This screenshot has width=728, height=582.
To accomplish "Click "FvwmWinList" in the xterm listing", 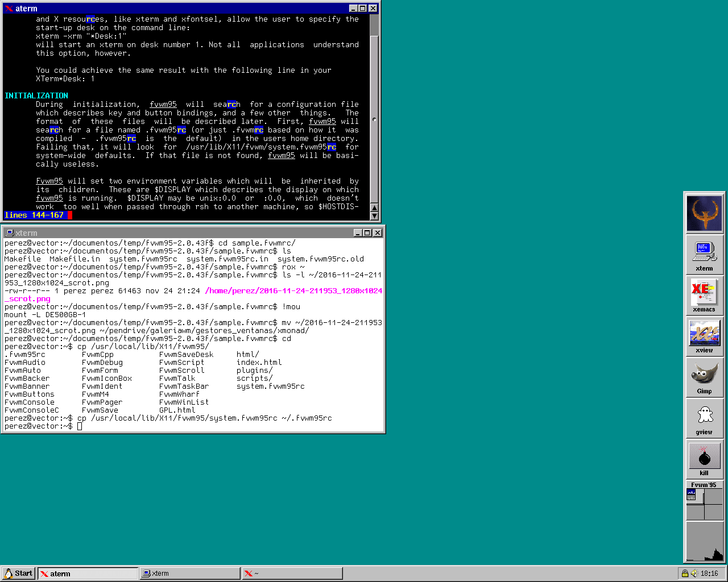I will [184, 402].
